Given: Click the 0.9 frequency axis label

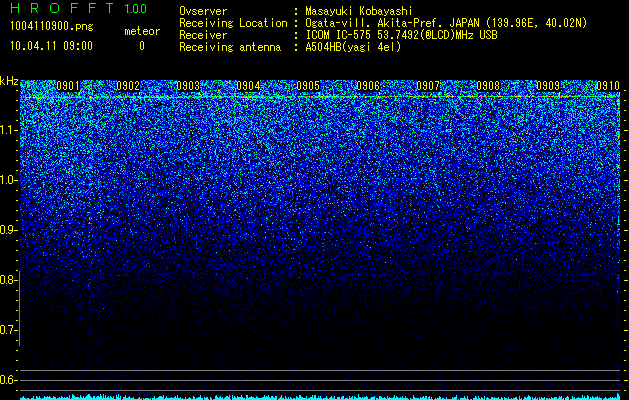Looking at the screenshot, I should [x=8, y=230].
